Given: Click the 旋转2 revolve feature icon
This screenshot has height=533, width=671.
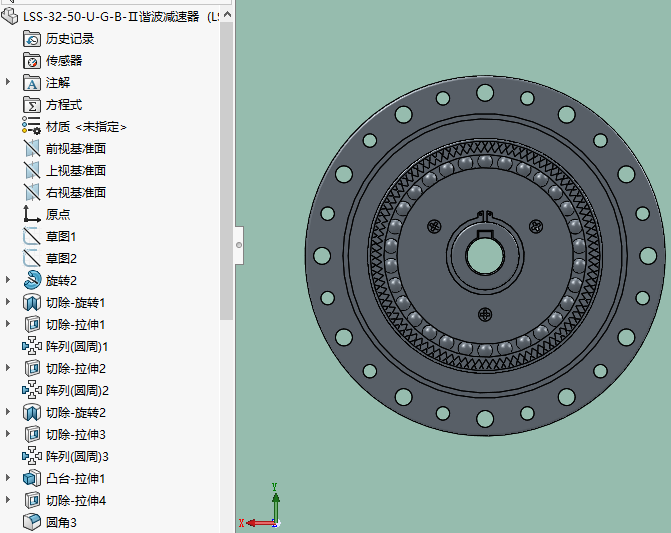Looking at the screenshot, I should tap(32, 280).
